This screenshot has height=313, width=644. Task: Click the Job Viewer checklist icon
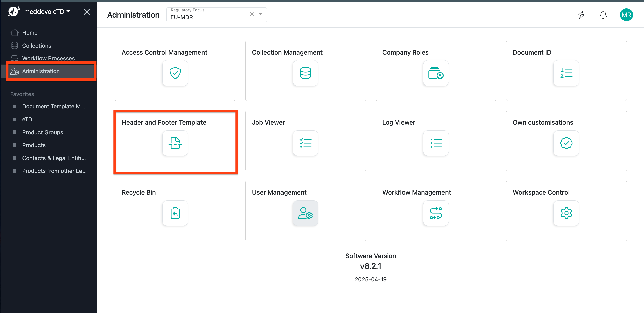pos(305,143)
